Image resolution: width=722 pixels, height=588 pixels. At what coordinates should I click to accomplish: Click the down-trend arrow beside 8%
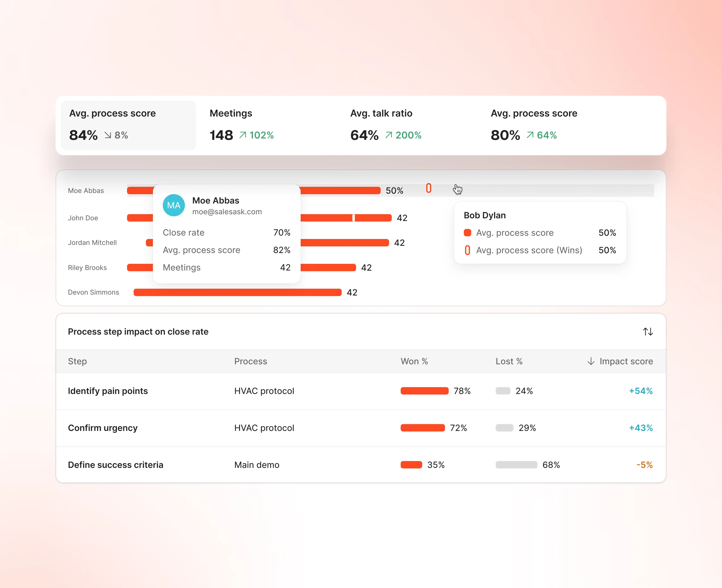108,135
